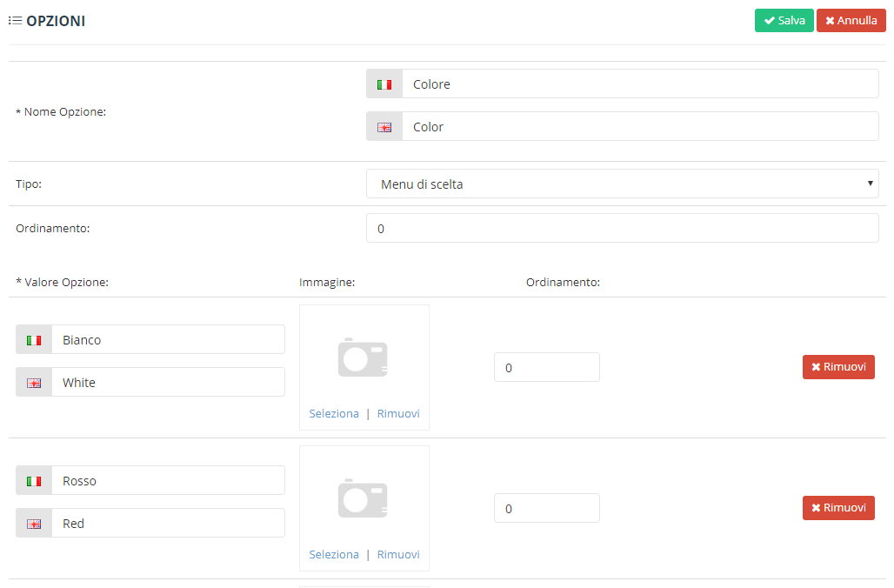This screenshot has height=588, width=894.
Task: Click the Immagine column header
Action: click(327, 283)
